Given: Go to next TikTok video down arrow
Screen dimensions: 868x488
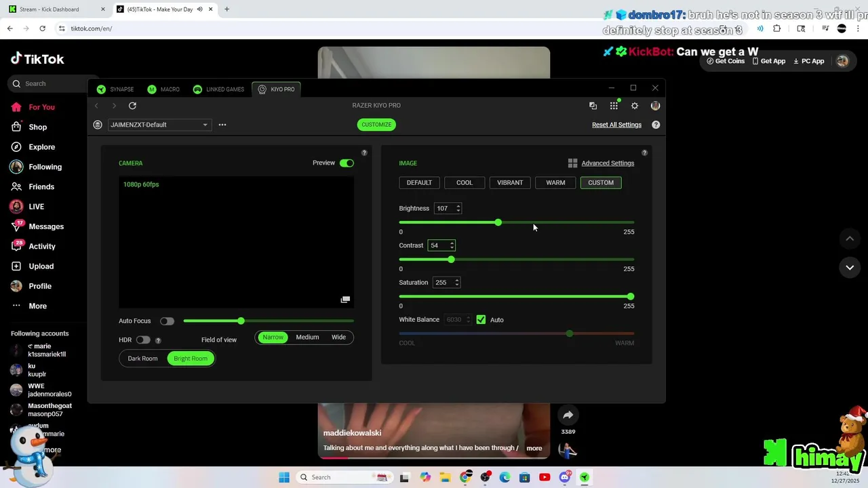Looking at the screenshot, I should [850, 268].
